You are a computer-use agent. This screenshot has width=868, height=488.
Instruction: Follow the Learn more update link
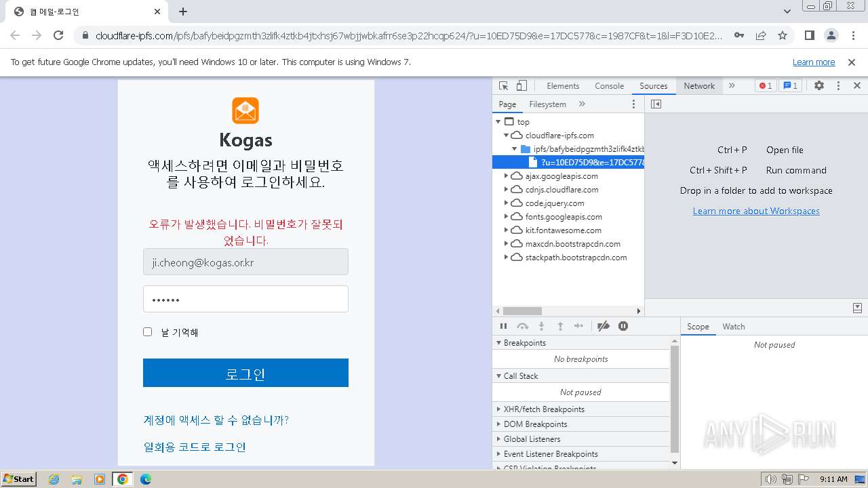[x=814, y=62]
